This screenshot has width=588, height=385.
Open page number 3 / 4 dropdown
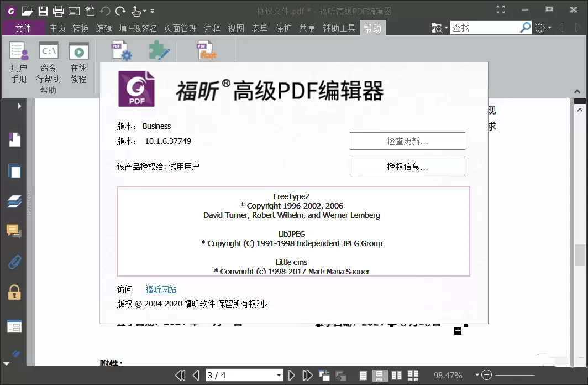coord(279,375)
